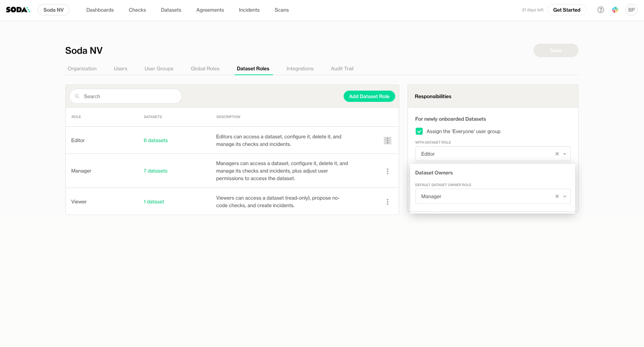Click the Soda logo in header
The image size is (644, 347).
pos(18,10)
